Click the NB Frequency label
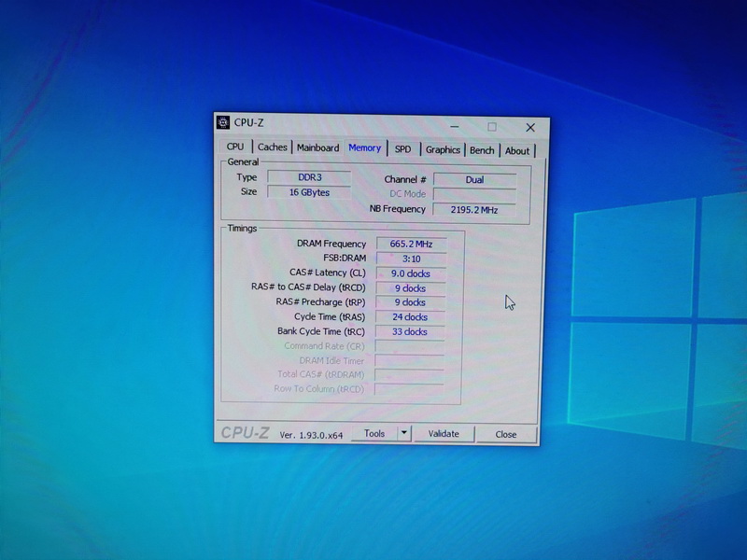 point(398,208)
